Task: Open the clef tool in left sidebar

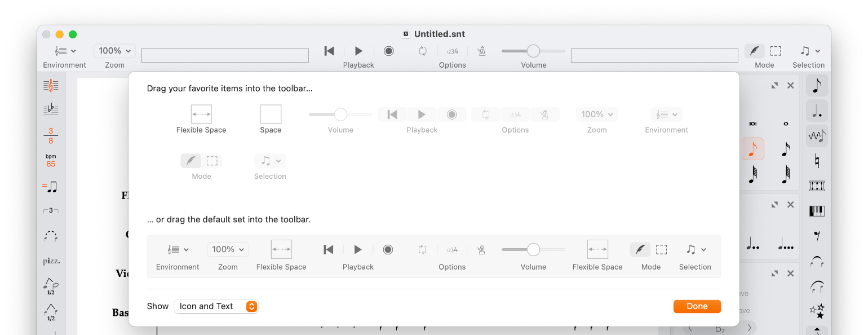Action: (x=51, y=86)
